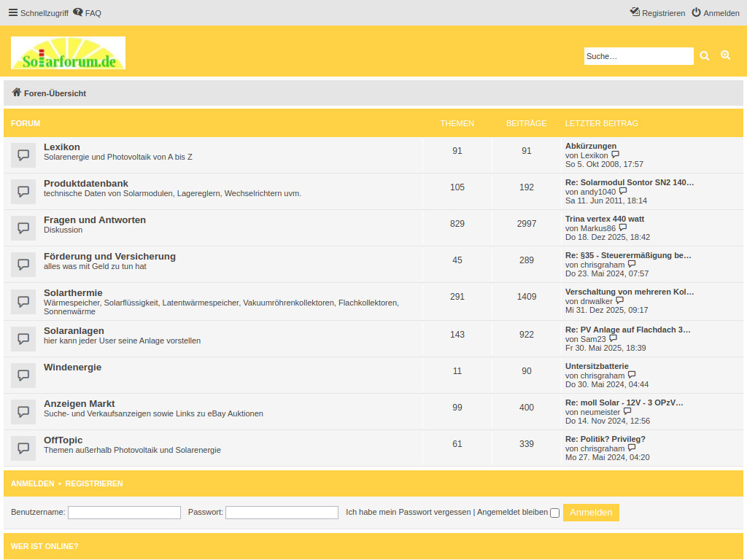Open latest post icon next to Abkürzungen

[x=616, y=154]
